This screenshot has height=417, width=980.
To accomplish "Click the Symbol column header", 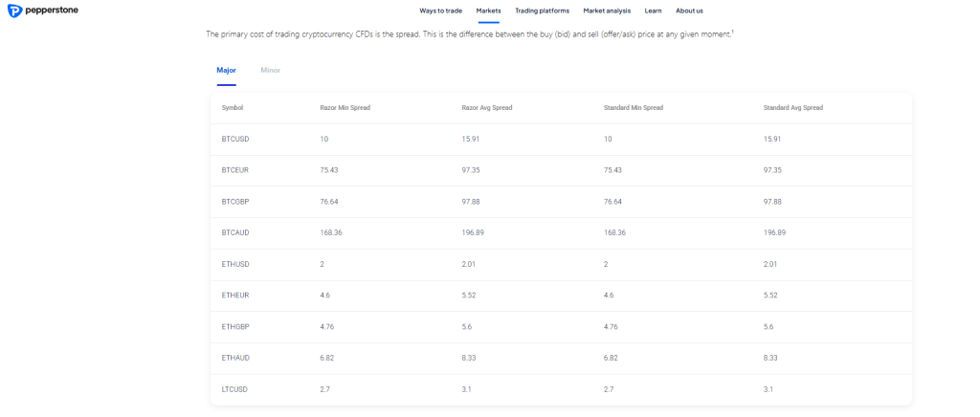I will (x=233, y=108).
